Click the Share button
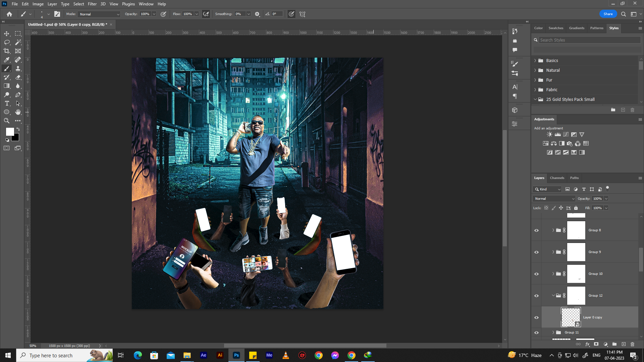This screenshot has width=644, height=362. [608, 14]
